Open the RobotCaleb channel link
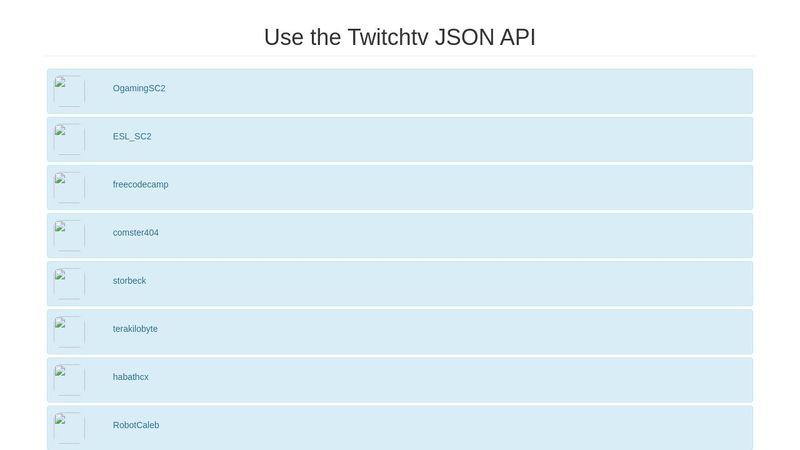This screenshot has width=800, height=450. [136, 425]
